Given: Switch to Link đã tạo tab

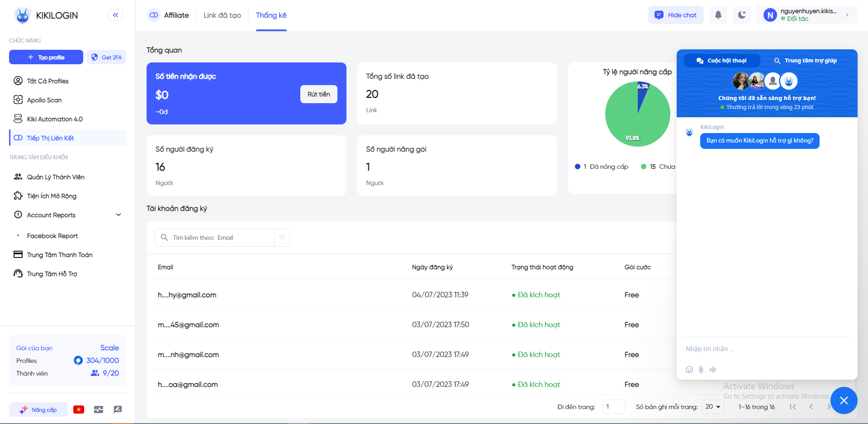Looking at the screenshot, I should tap(222, 15).
